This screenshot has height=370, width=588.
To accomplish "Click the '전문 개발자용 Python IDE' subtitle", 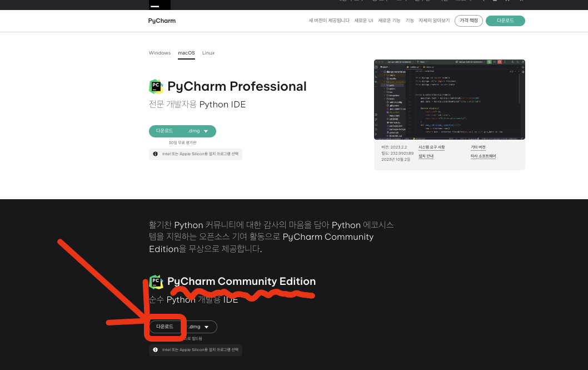I will tap(197, 104).
